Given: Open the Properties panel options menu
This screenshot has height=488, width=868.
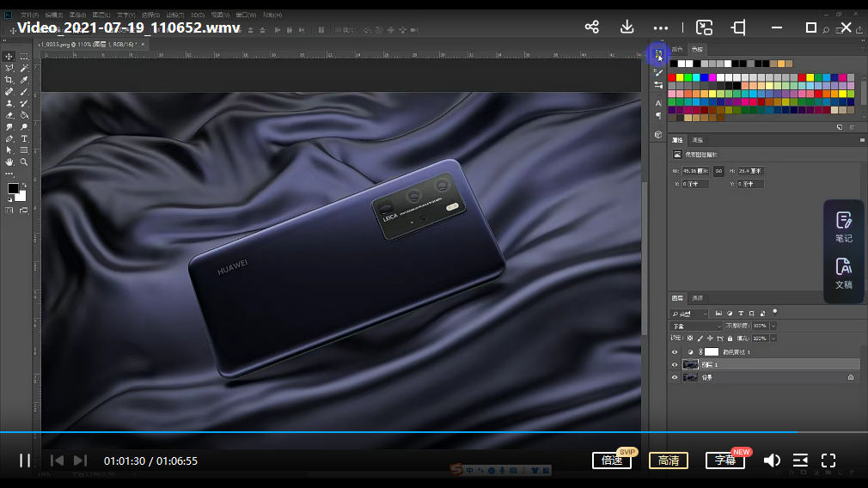Looking at the screenshot, I should coord(862,140).
